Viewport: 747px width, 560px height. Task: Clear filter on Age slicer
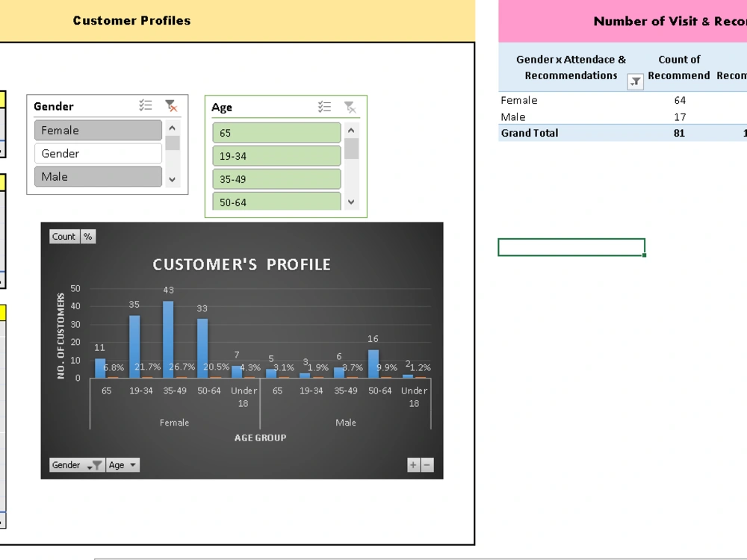coord(350,107)
